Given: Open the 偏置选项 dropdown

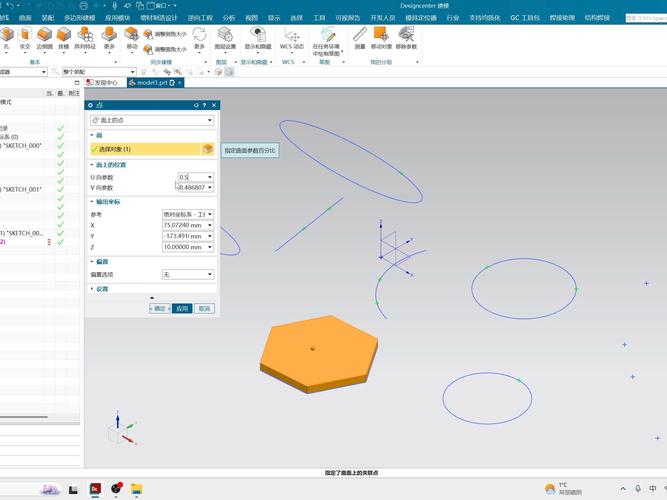Looking at the screenshot, I should (x=188, y=274).
